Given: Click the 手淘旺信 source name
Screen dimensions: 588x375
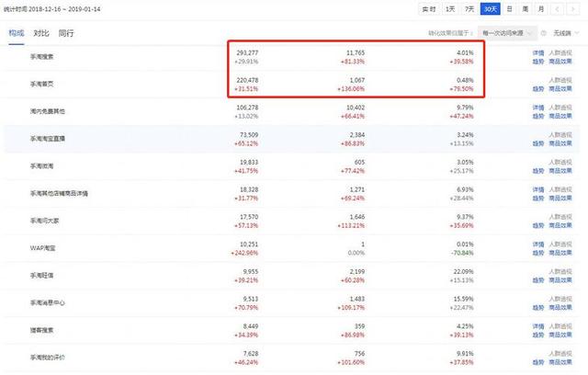Looking at the screenshot, I should coord(41,276).
